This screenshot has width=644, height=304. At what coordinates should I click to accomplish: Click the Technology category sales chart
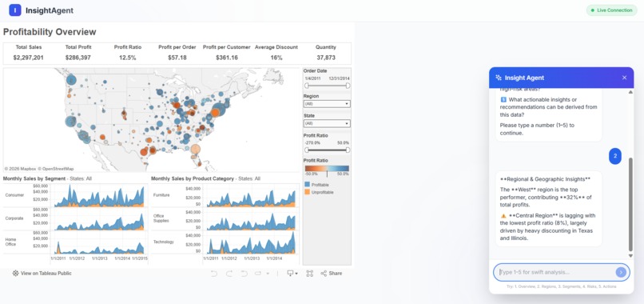[x=251, y=242]
